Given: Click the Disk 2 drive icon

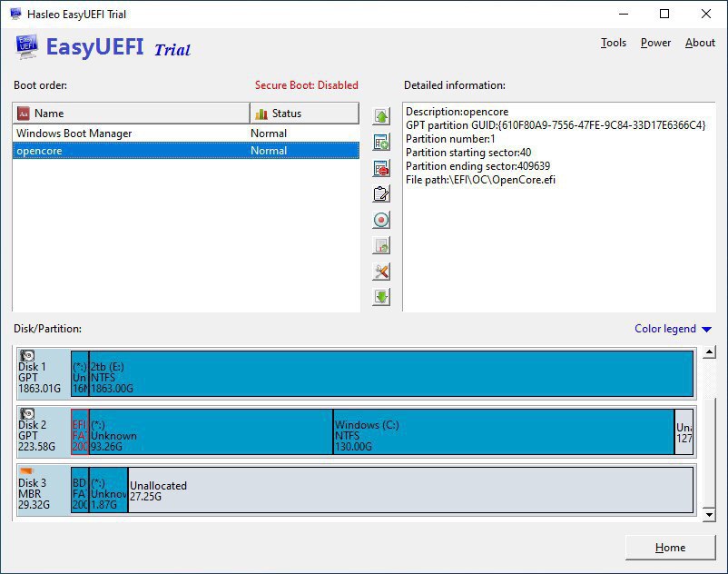Looking at the screenshot, I should [x=27, y=413].
